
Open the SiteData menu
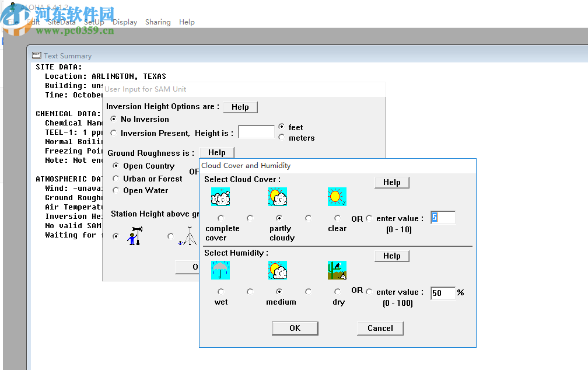pos(61,22)
